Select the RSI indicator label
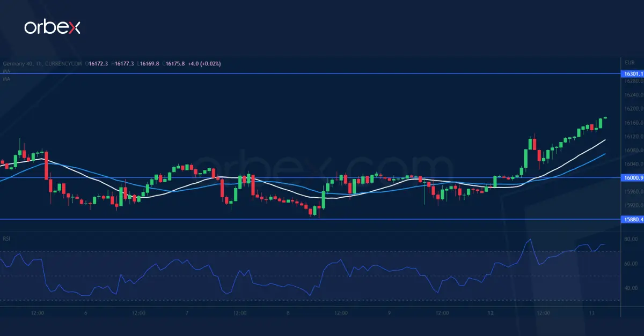This screenshot has height=336, width=644. pos(6,238)
